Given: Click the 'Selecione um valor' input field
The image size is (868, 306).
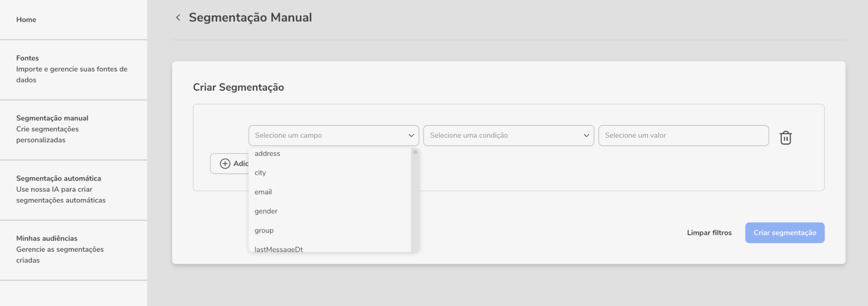Looking at the screenshot, I should click(684, 135).
